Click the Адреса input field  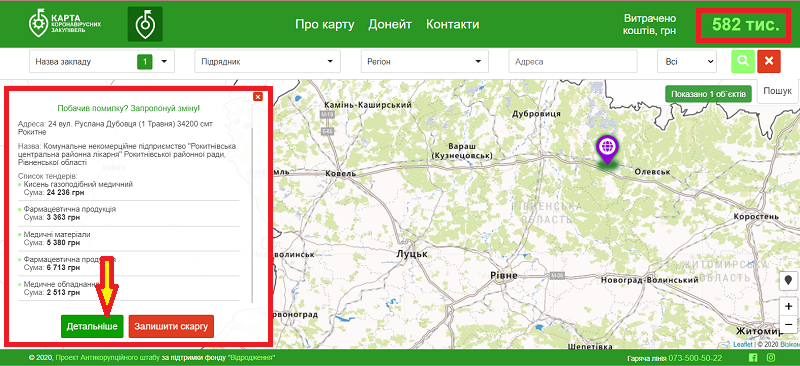coord(573,61)
